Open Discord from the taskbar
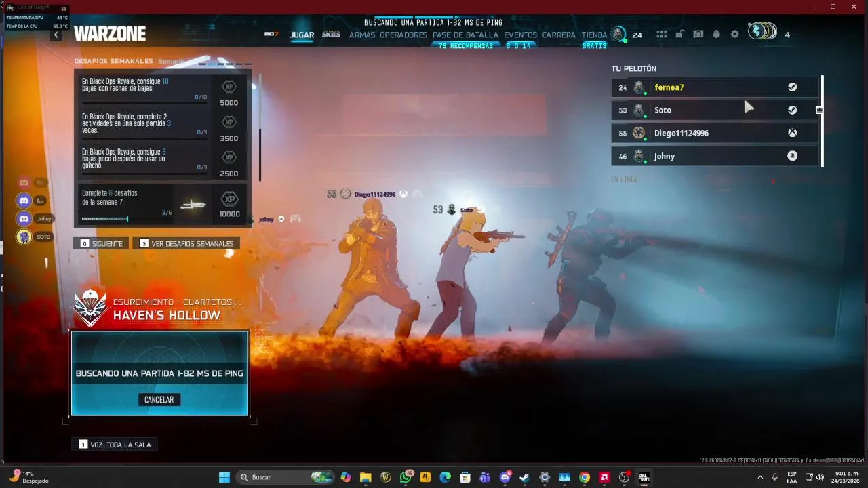868x488 pixels. pyautogui.click(x=505, y=477)
